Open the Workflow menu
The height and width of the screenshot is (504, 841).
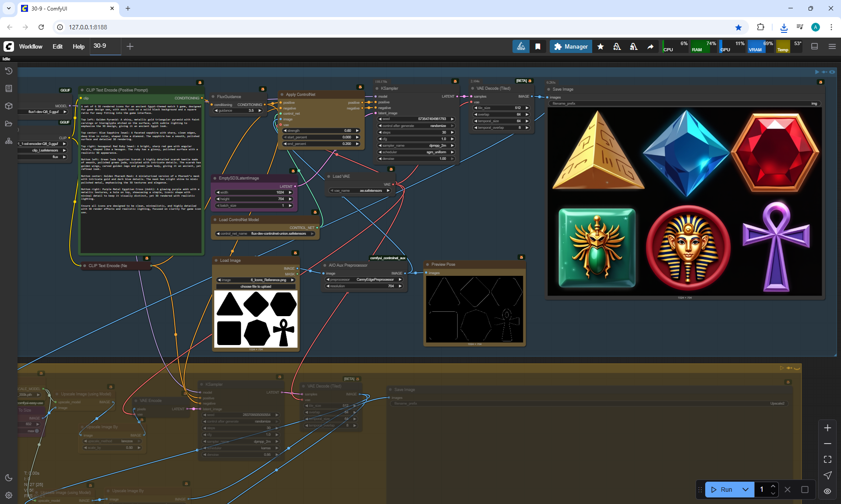(x=31, y=46)
